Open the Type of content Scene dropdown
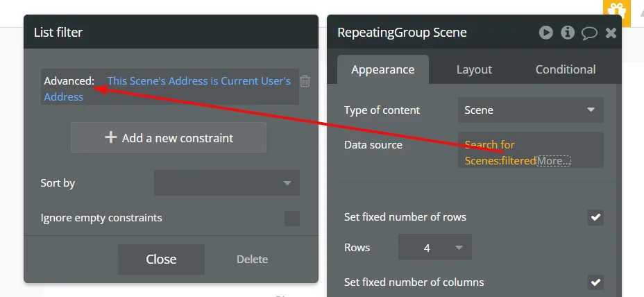Screen dimensions: 644x297 point(531,110)
